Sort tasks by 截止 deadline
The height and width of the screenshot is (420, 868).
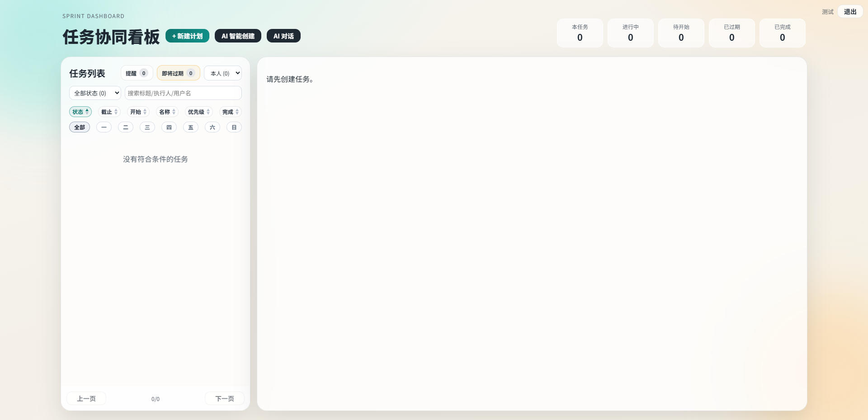109,112
